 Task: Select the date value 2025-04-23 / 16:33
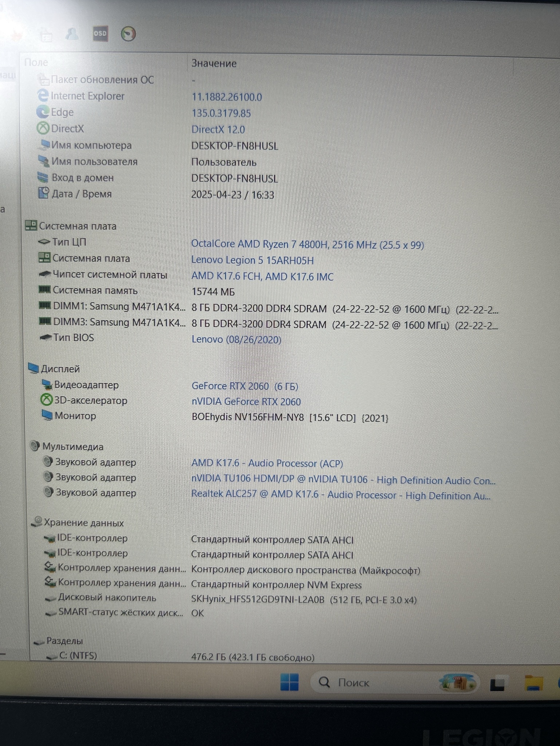[233, 195]
